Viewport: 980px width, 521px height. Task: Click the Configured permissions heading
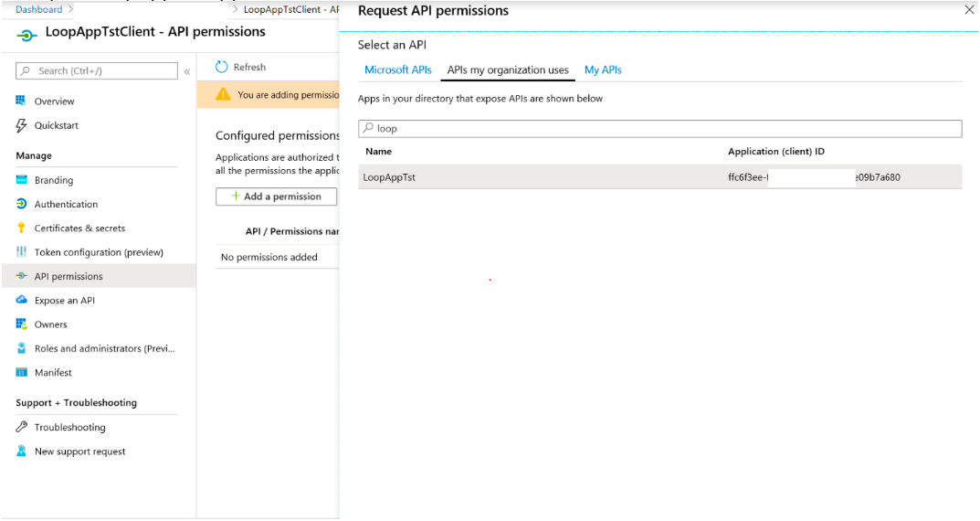coord(278,135)
